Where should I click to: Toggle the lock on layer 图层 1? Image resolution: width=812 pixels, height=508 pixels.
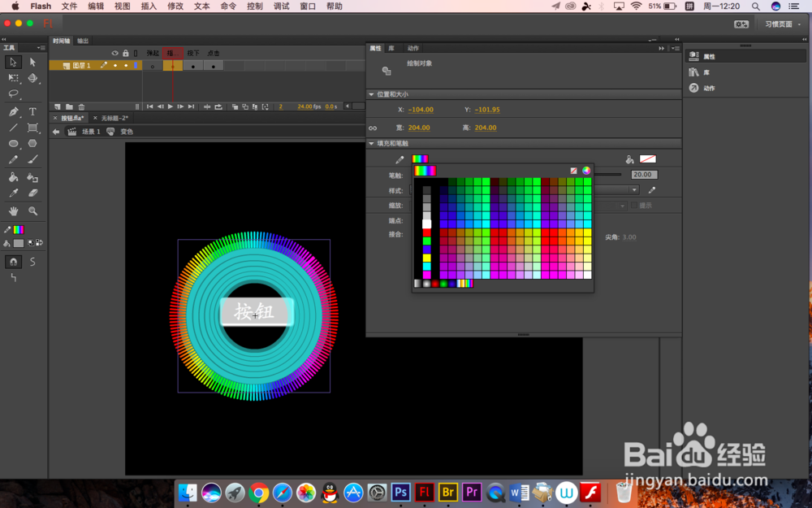click(126, 64)
